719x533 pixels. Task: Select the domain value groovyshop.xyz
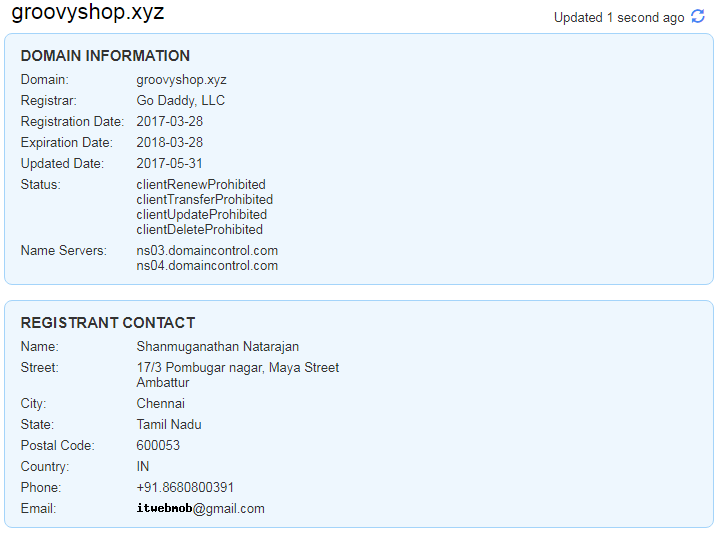click(x=181, y=80)
